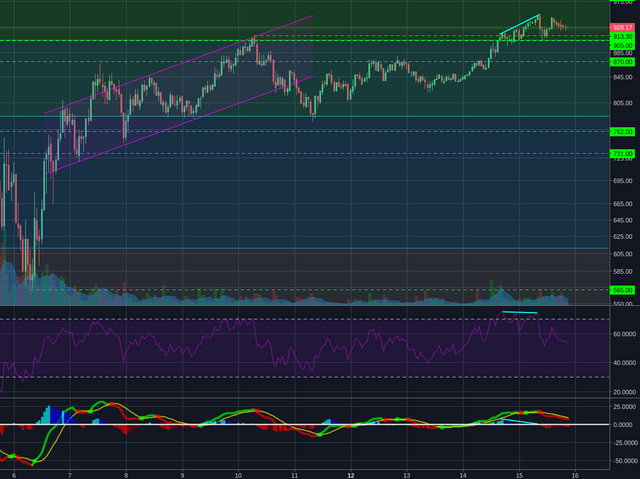Click the 845.00 price axis value
Screen dimensions: 640x479
click(622, 78)
